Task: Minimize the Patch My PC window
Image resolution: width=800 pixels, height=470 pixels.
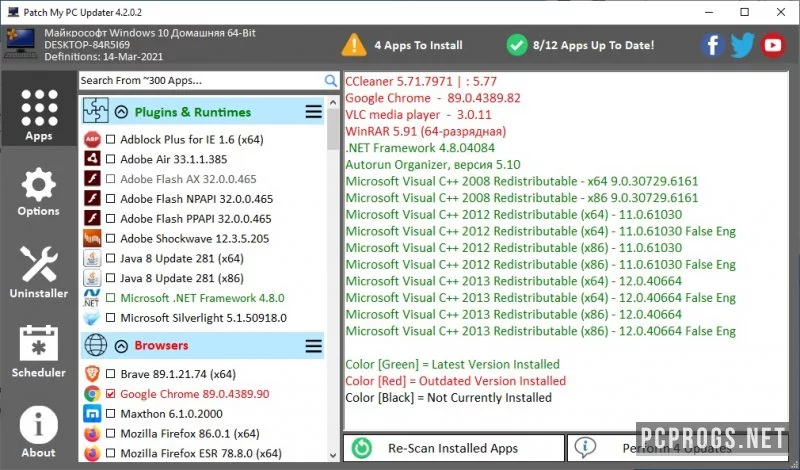Action: tap(708, 12)
